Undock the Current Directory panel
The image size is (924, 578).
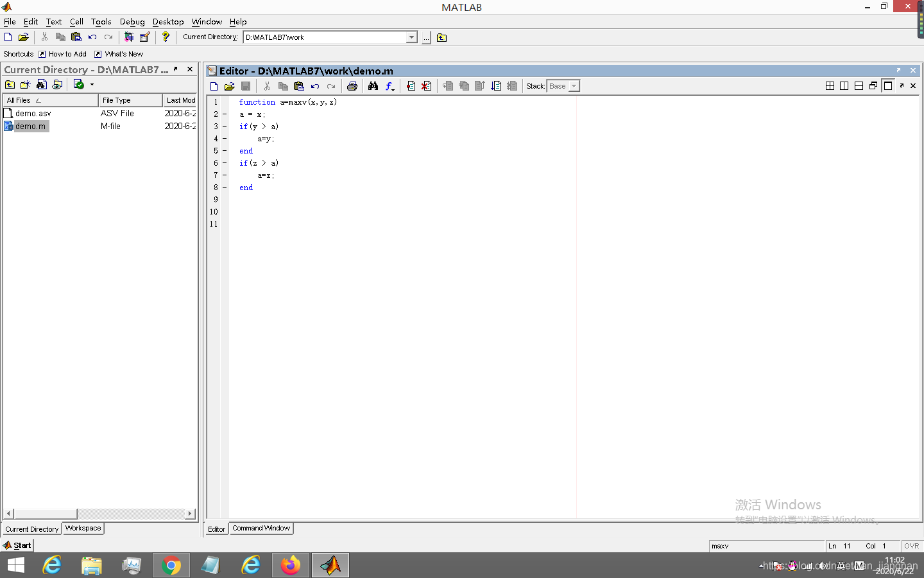(175, 69)
